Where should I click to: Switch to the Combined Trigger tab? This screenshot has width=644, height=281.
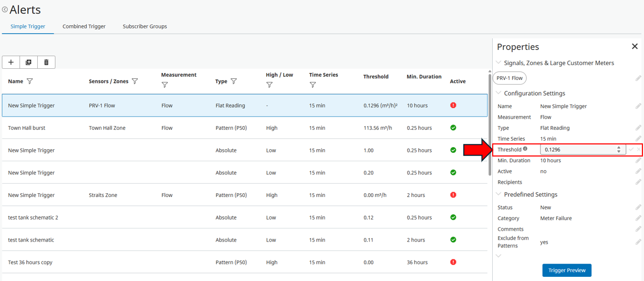(84, 26)
